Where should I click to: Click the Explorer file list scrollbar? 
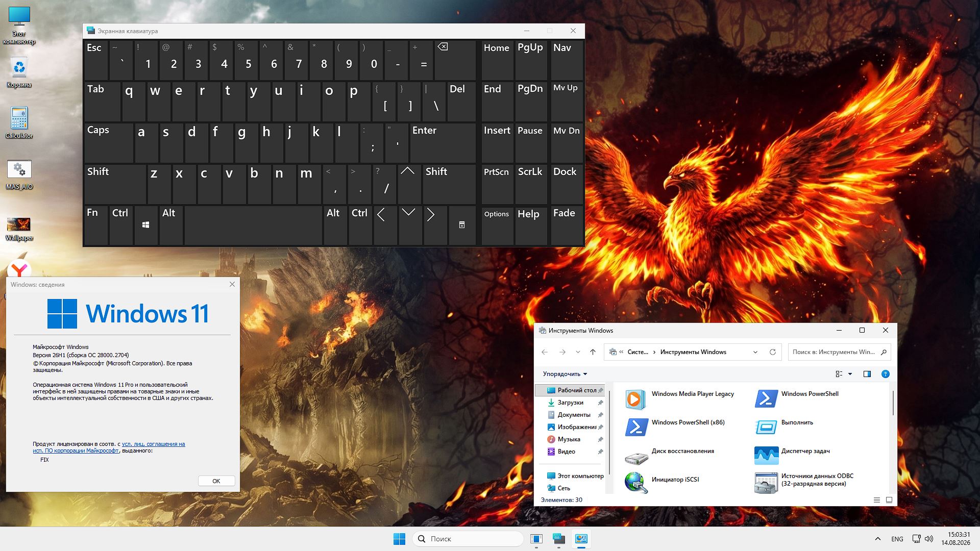893,403
